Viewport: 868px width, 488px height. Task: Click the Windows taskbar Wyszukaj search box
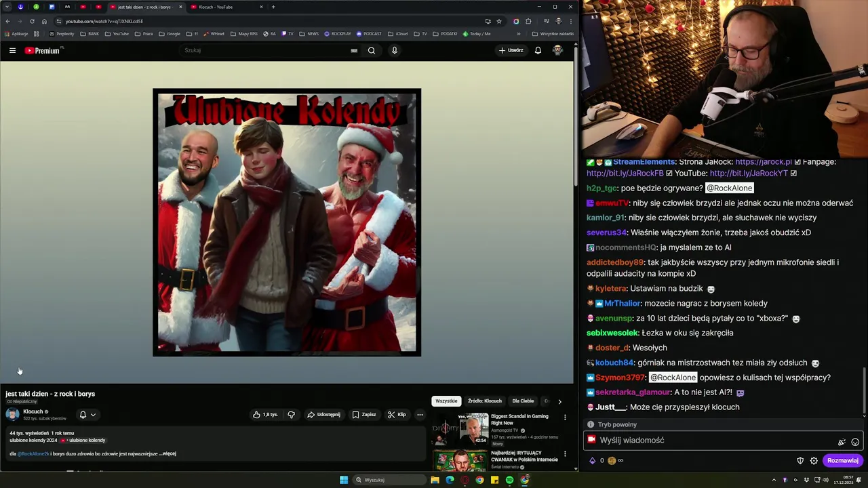pos(390,480)
